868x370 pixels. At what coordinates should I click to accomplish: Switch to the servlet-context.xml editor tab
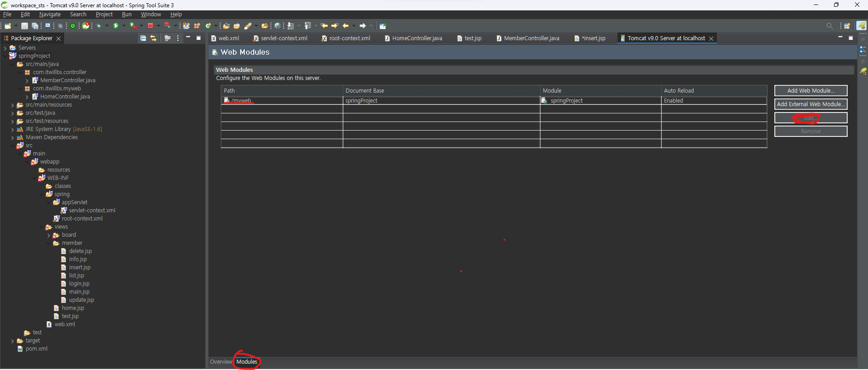(x=280, y=38)
